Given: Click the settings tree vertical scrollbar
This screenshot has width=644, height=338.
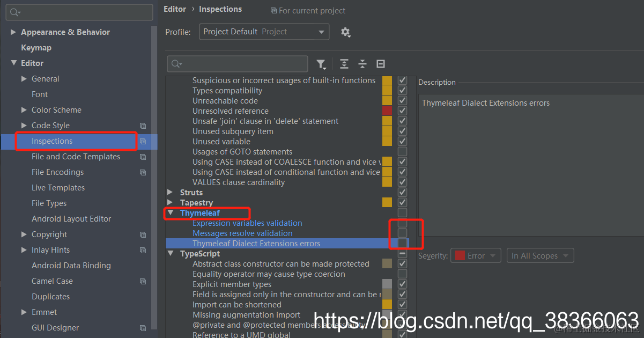Looking at the screenshot, I should tap(154, 177).
